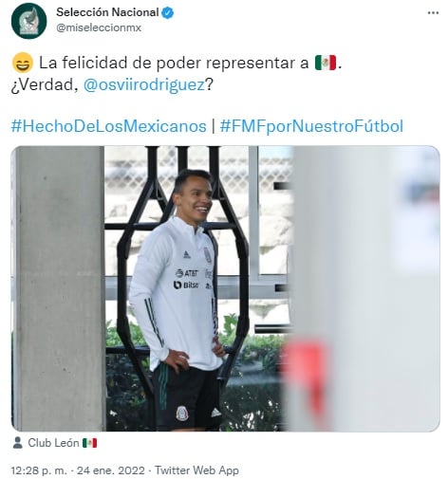This screenshot has height=479, width=448.
Task: Click the 24 ene. 2022 date
Action: [111, 470]
